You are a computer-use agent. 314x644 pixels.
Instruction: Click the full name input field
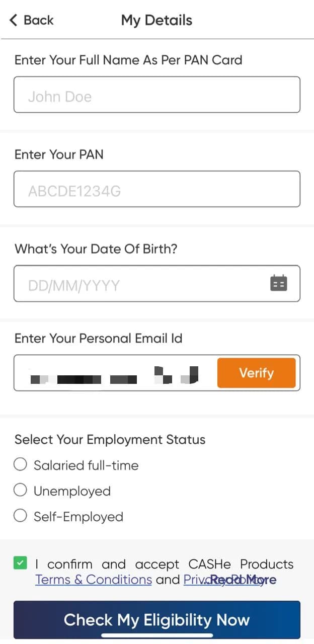click(156, 95)
